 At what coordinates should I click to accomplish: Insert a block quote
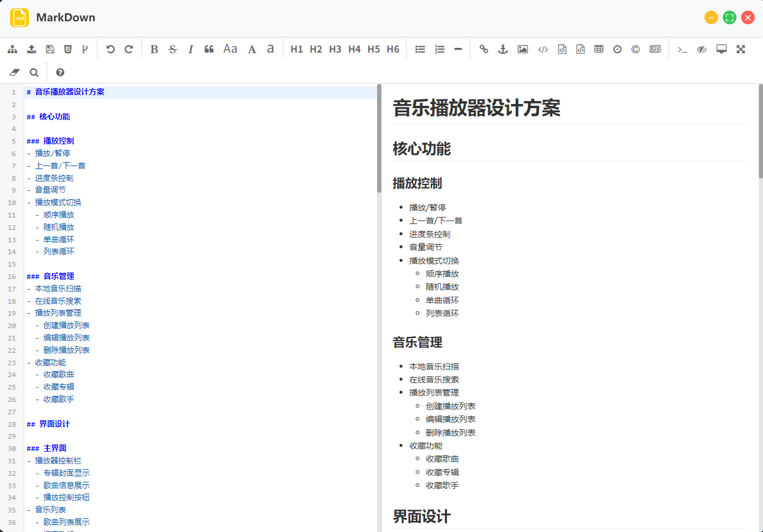point(209,50)
